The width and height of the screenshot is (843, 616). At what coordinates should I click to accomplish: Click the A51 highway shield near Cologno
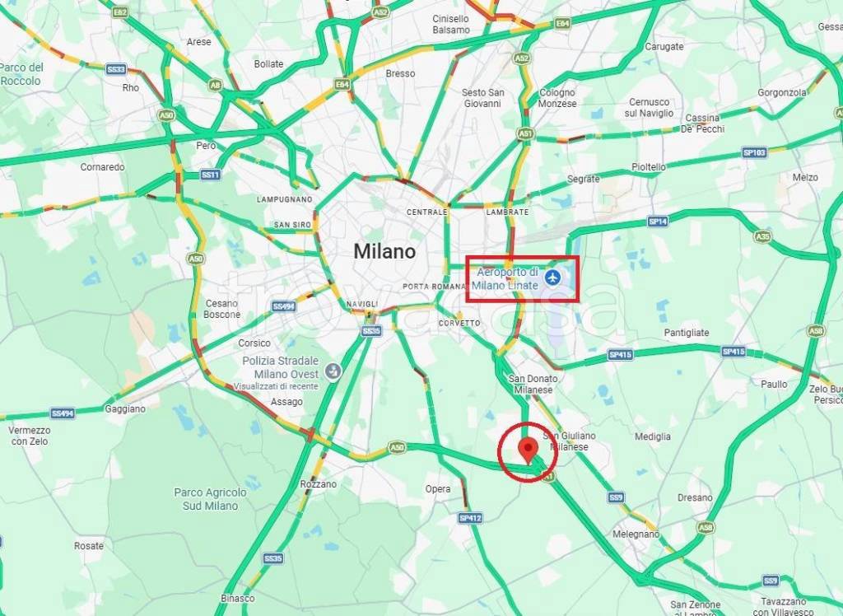(x=525, y=133)
